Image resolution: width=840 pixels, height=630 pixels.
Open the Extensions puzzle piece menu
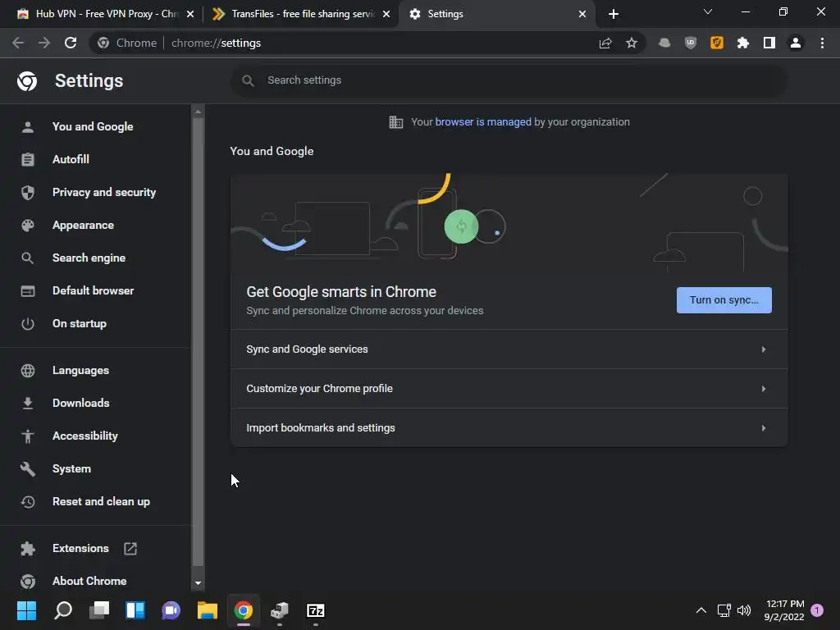(x=743, y=43)
